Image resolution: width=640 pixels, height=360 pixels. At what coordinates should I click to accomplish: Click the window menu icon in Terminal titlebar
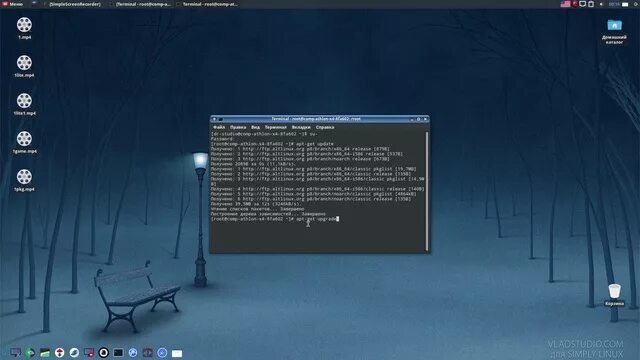214,119
